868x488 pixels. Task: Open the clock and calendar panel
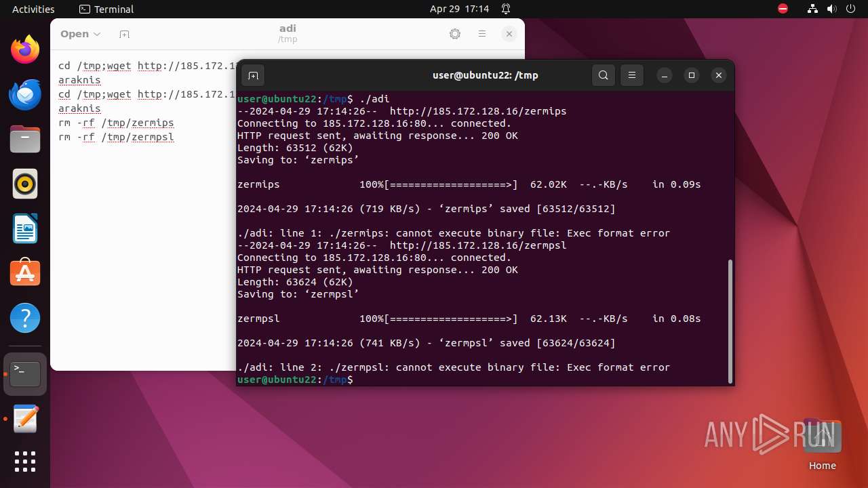point(459,9)
